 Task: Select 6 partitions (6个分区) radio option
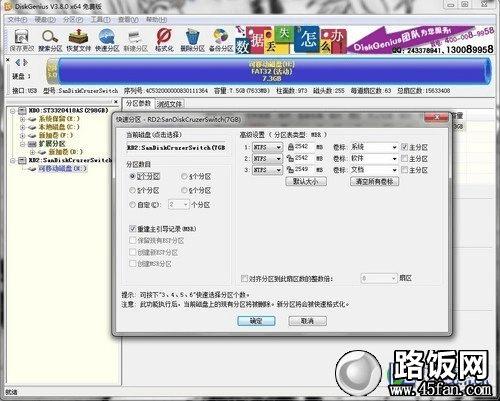[x=184, y=190]
